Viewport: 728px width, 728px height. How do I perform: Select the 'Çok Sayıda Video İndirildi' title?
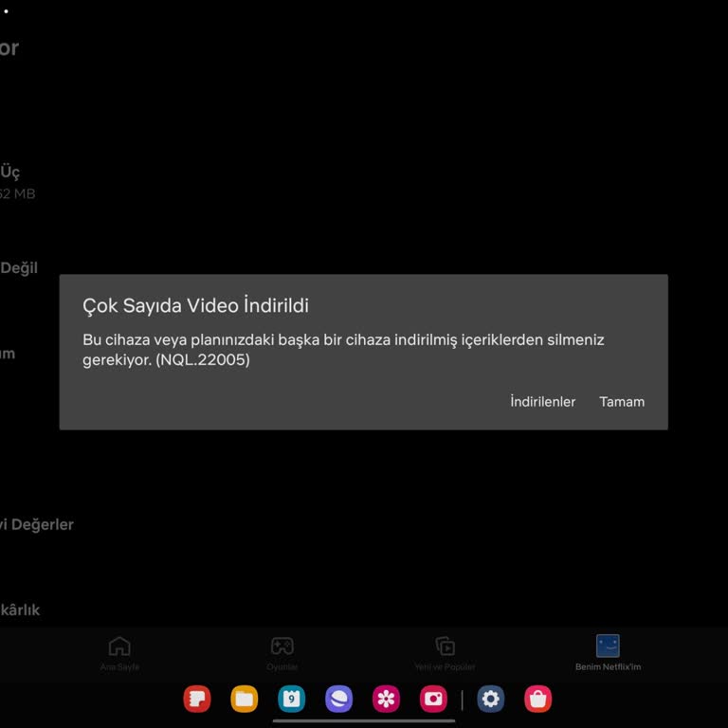pyautogui.click(x=195, y=306)
